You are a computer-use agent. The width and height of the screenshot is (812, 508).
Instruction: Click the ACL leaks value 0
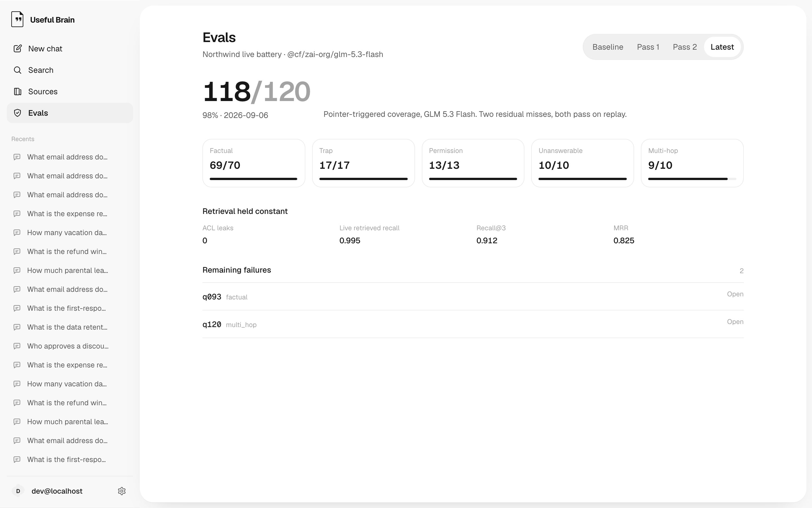click(x=205, y=240)
